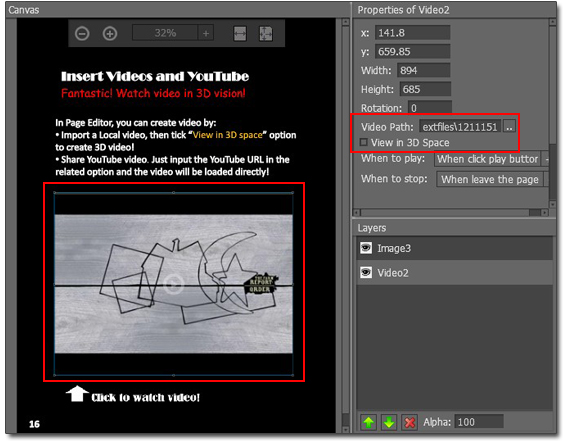
Task: Click the properties panel horizontal scrollbar
Action: point(451,213)
